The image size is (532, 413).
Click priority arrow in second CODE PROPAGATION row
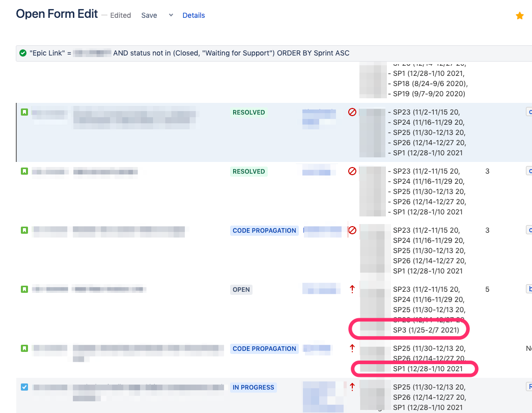pyautogui.click(x=352, y=348)
